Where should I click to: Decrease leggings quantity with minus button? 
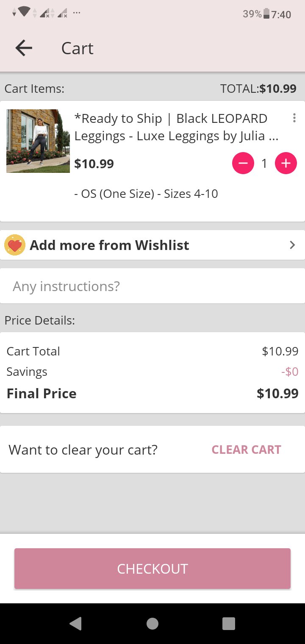point(243,164)
